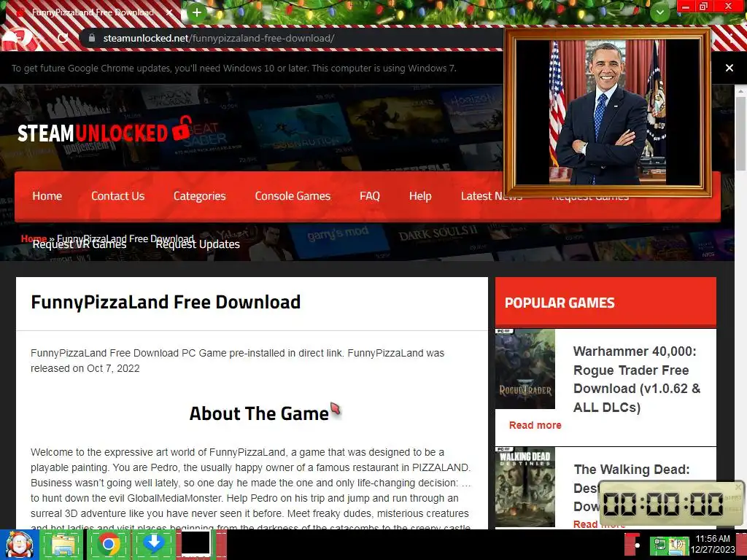The height and width of the screenshot is (560, 747).
Task: Open Console Games menu item
Action: point(293,196)
